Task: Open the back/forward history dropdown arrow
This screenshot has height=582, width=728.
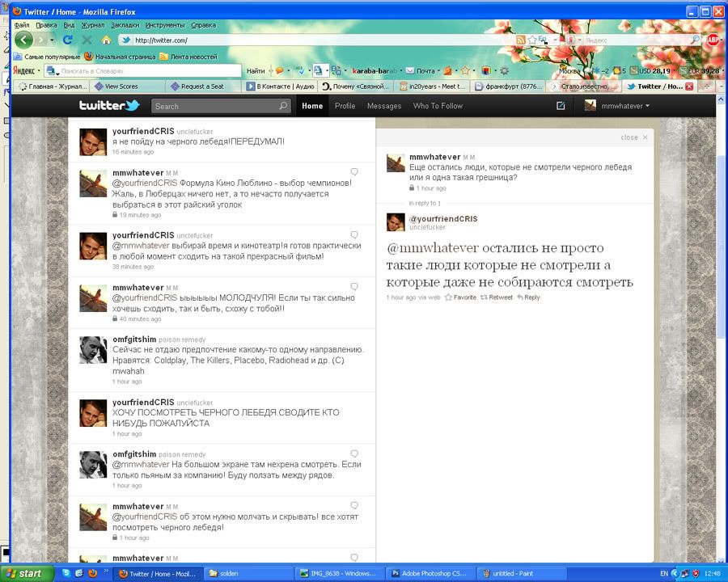Action: 52,40
